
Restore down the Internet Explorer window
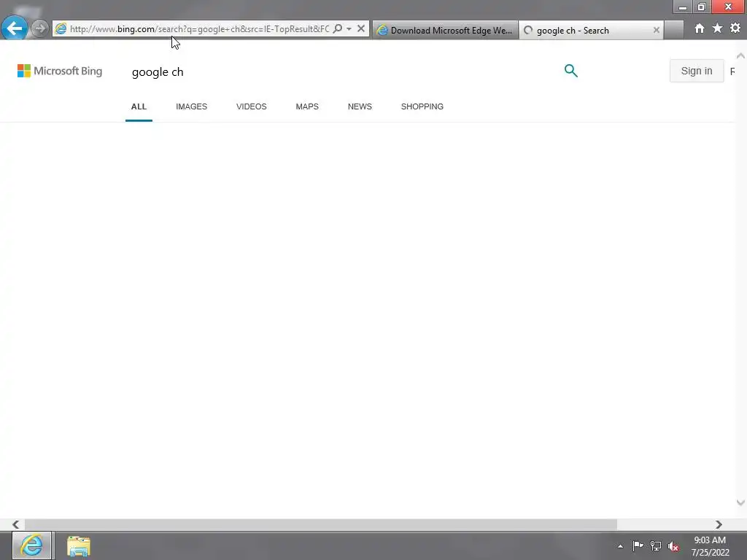(x=701, y=7)
